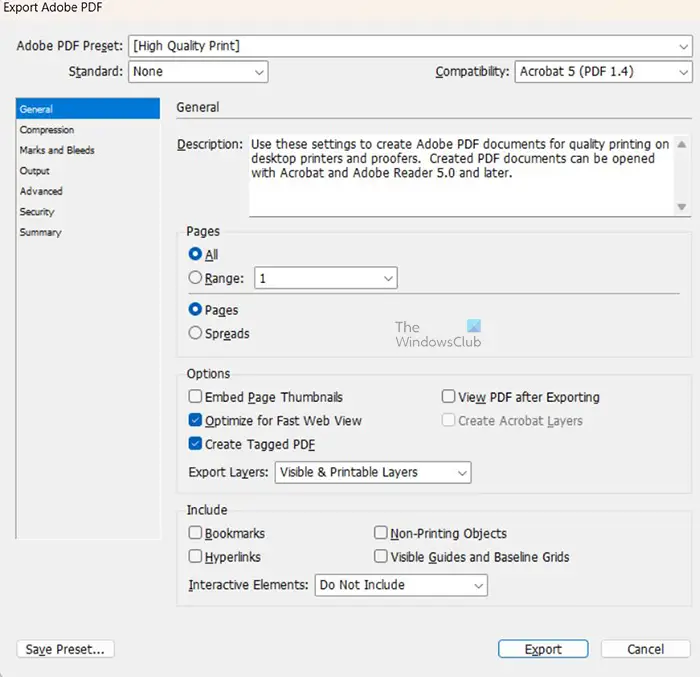Open Export Layers dropdown
Image resolution: width=700 pixels, height=677 pixels.
coord(373,472)
